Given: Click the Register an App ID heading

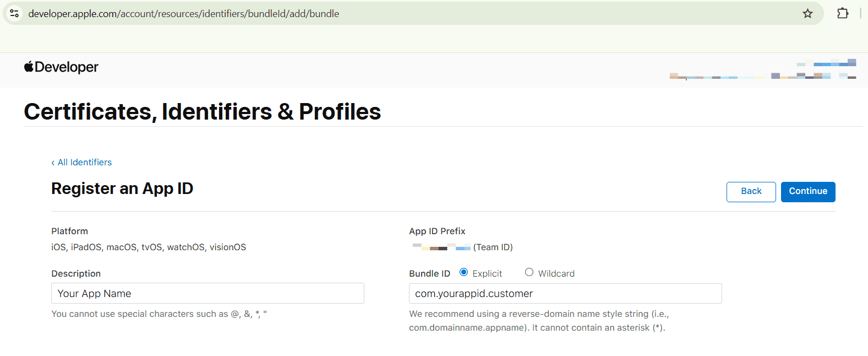Looking at the screenshot, I should point(122,188).
